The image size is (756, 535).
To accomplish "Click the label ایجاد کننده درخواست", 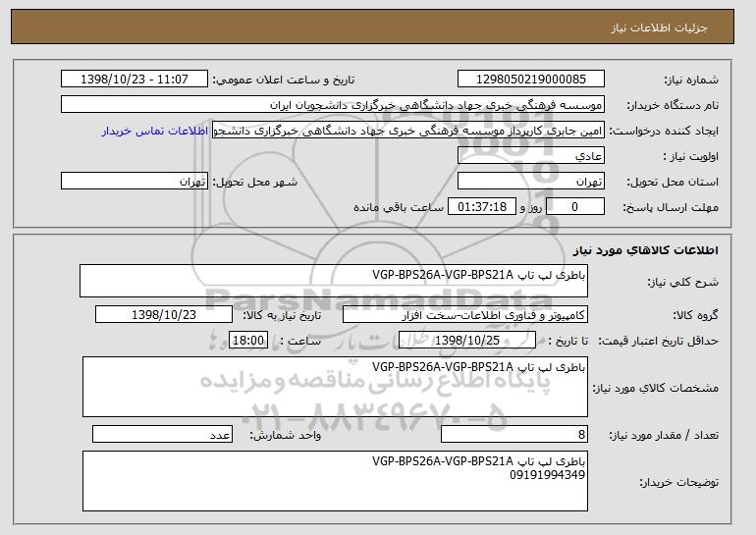I will coord(664,131).
